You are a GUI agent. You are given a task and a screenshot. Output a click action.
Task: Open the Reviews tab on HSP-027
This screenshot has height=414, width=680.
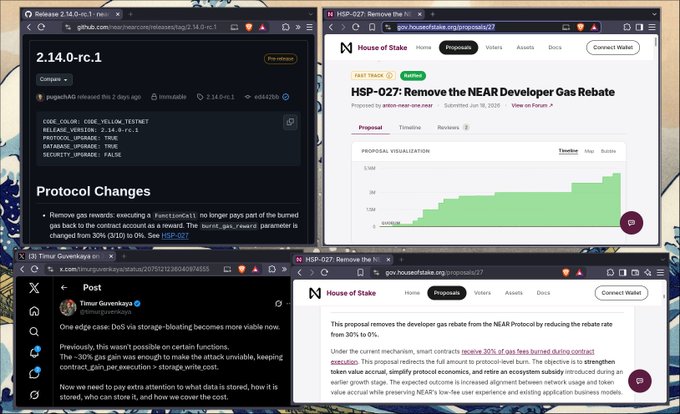[x=453, y=127]
